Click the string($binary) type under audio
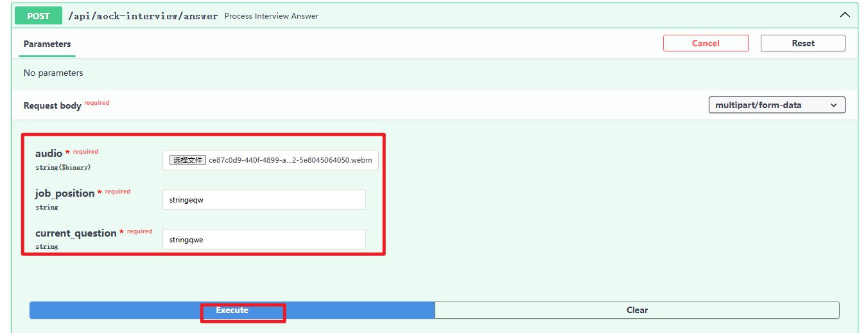Viewport: 868px width, 333px height. [63, 167]
